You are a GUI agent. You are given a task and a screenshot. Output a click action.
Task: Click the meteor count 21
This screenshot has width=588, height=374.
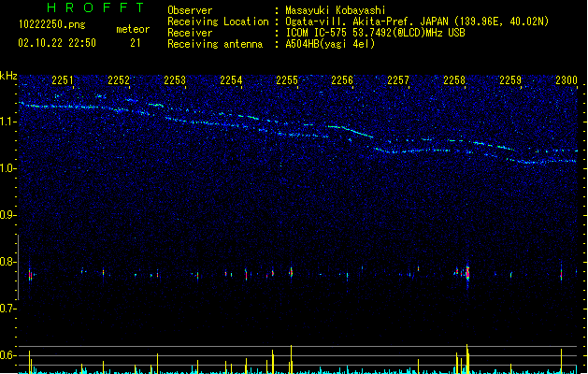[136, 43]
